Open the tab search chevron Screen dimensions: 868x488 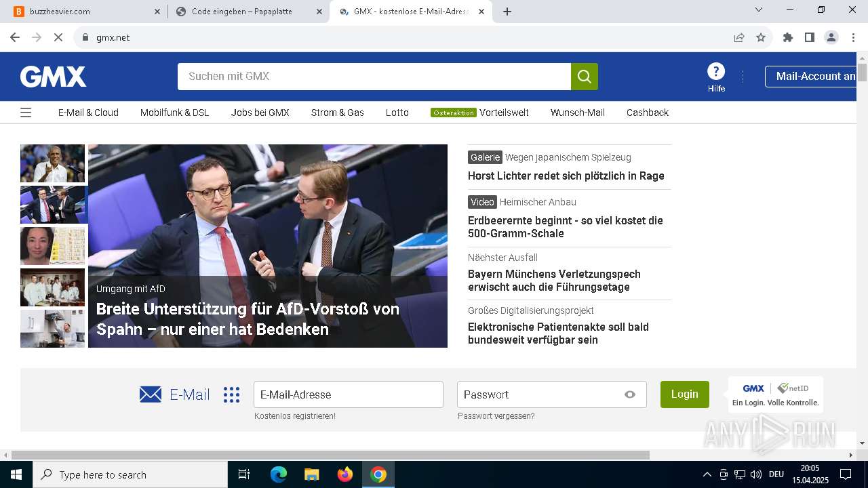(x=759, y=9)
